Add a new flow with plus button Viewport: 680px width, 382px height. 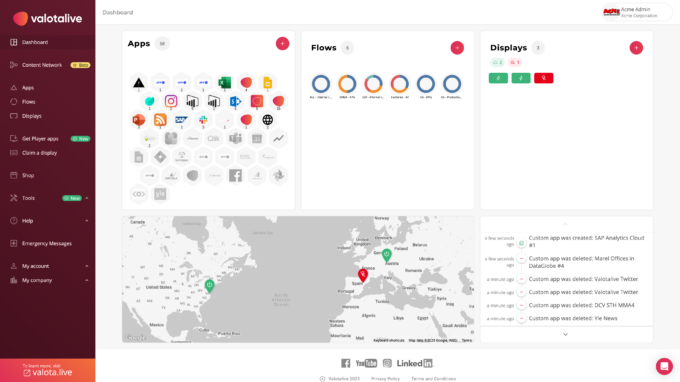point(457,48)
